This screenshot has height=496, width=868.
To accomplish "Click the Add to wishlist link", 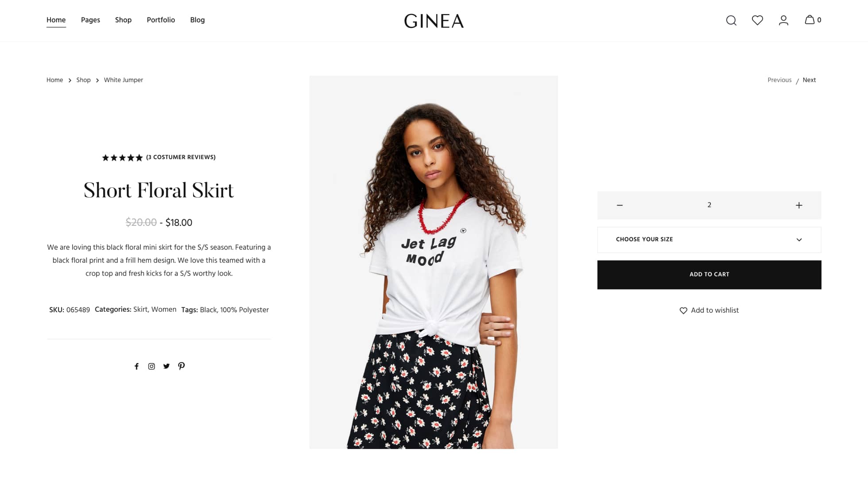I will tap(709, 310).
